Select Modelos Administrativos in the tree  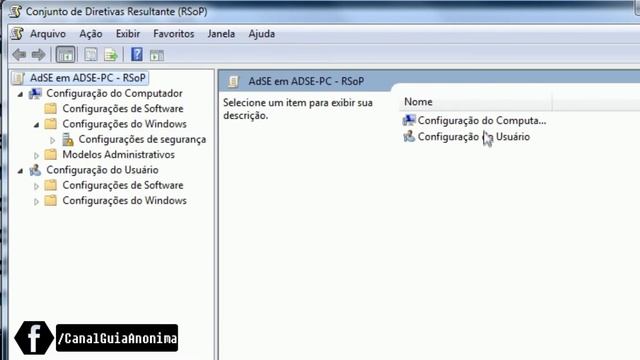[118, 155]
